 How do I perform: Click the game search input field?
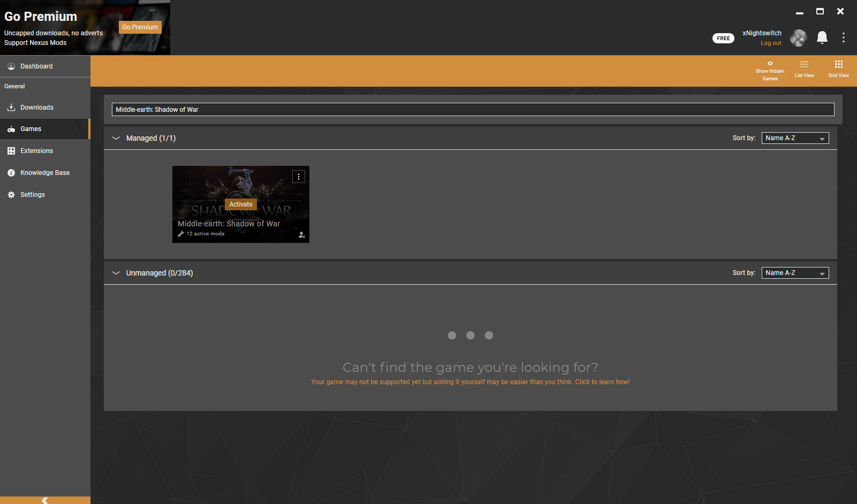[473, 109]
